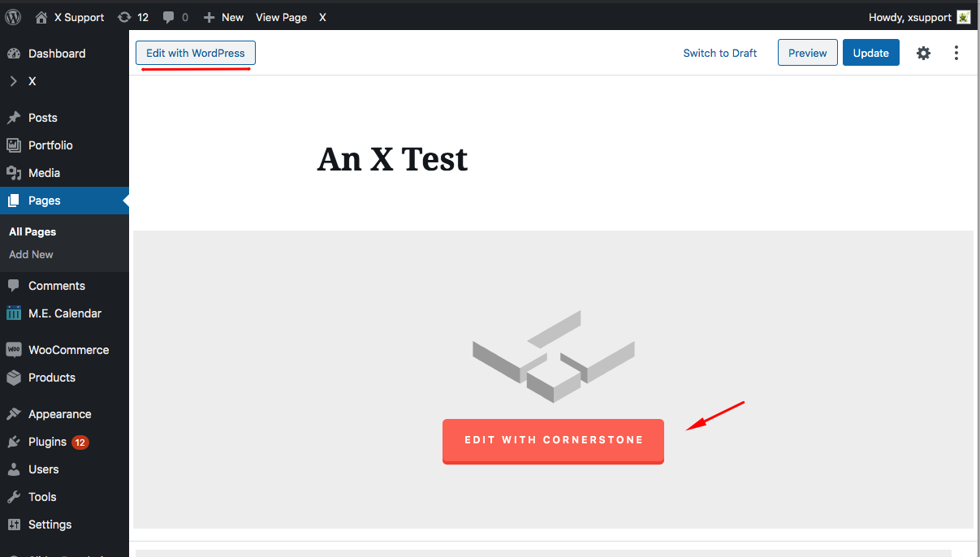Click the Posts pushpin icon
980x557 pixels.
14,118
